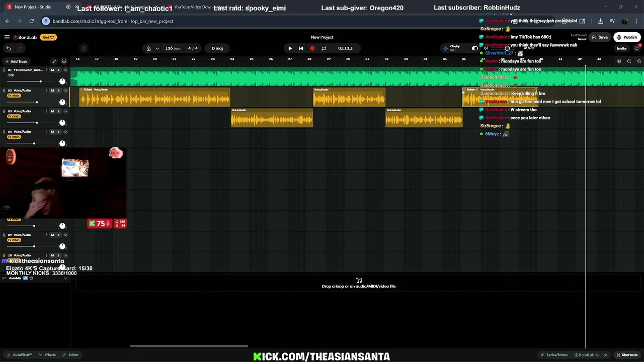Click the Invite button
The height and width of the screenshot is (362, 644).
[x=622, y=48]
